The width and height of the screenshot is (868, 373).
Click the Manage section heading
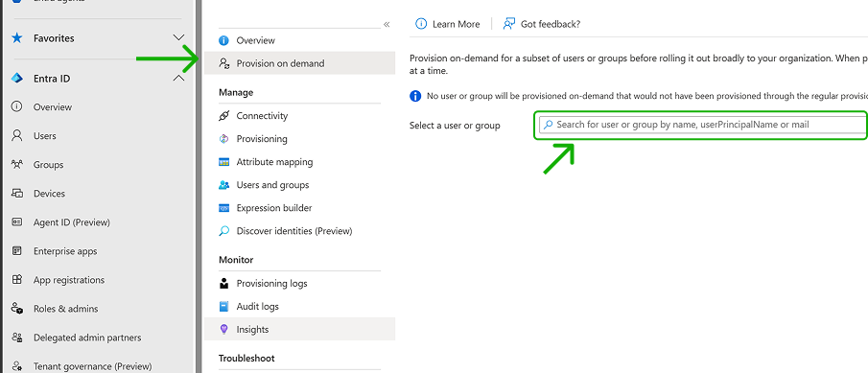[236, 92]
